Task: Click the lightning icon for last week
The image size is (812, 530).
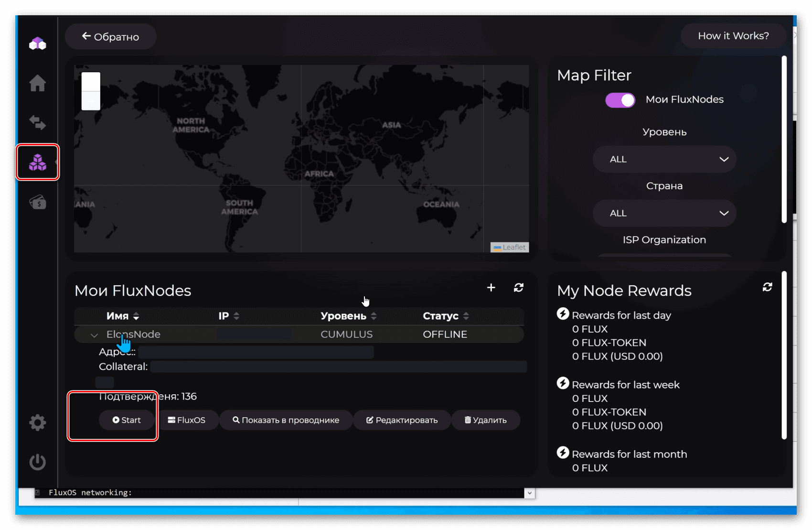Action: [x=563, y=383]
